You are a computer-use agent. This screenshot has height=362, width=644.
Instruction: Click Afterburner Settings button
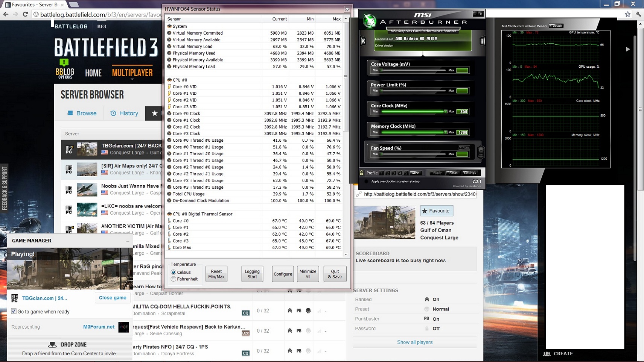click(x=469, y=173)
